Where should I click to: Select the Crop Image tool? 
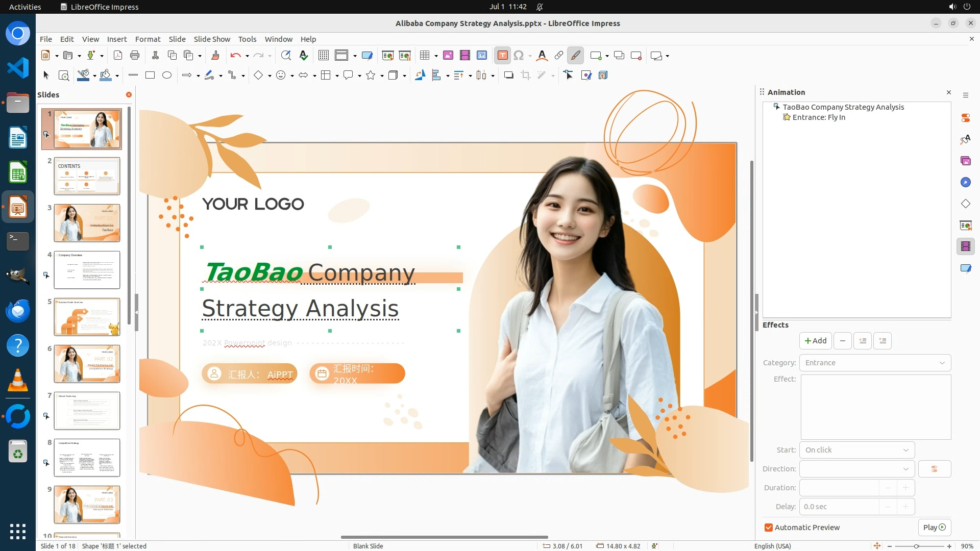coord(525,76)
